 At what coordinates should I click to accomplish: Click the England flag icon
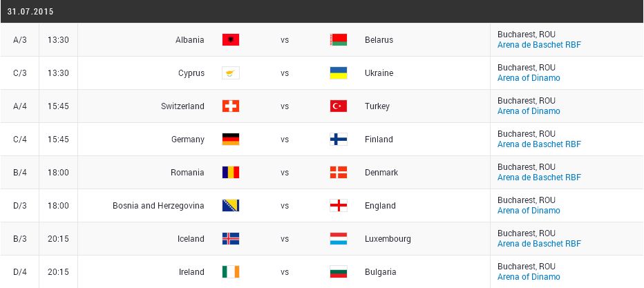tap(339, 206)
